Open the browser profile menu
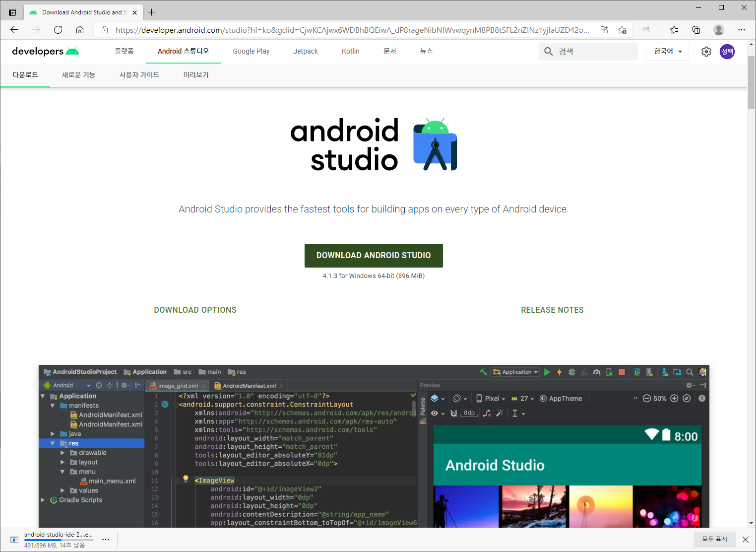This screenshot has width=756, height=552. pos(718,30)
